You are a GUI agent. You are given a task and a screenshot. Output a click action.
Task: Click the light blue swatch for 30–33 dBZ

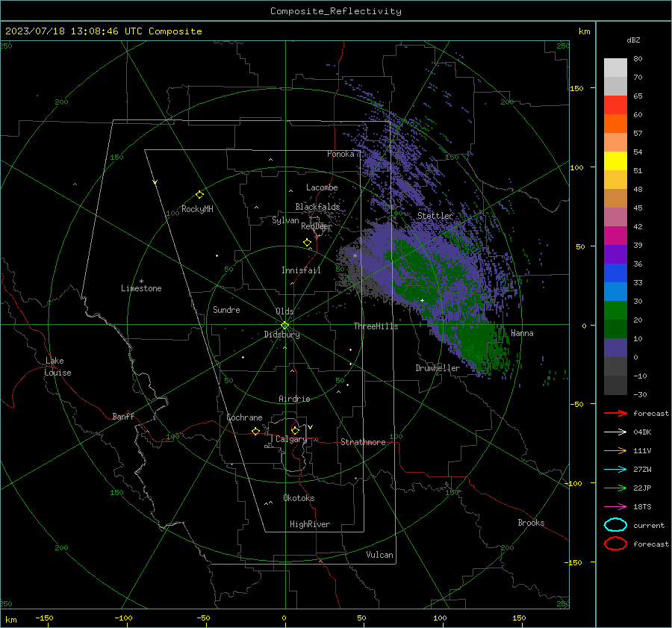tap(615, 291)
